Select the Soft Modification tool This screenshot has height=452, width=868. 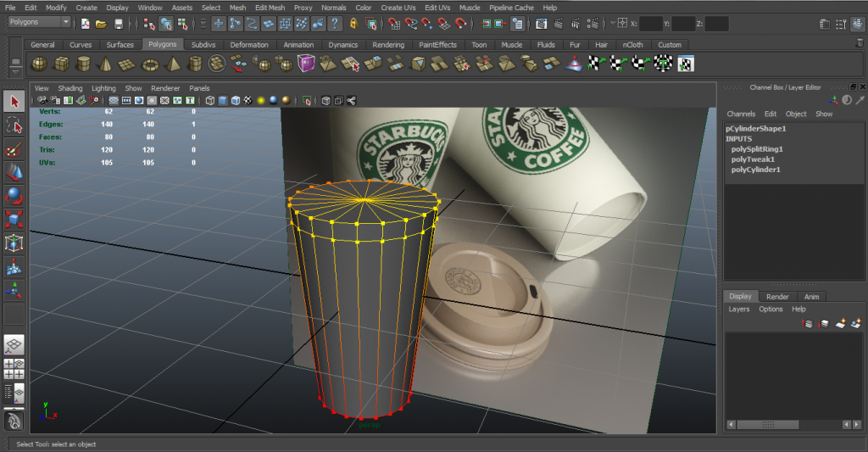click(x=14, y=267)
